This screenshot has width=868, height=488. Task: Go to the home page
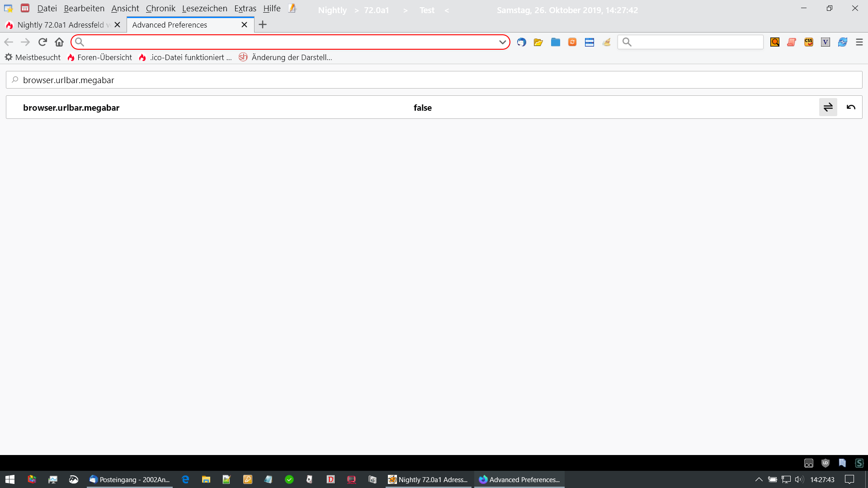59,42
